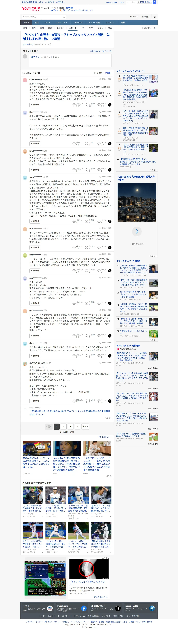
Task: Click the comment writing text box
Action: [x=70, y=60]
